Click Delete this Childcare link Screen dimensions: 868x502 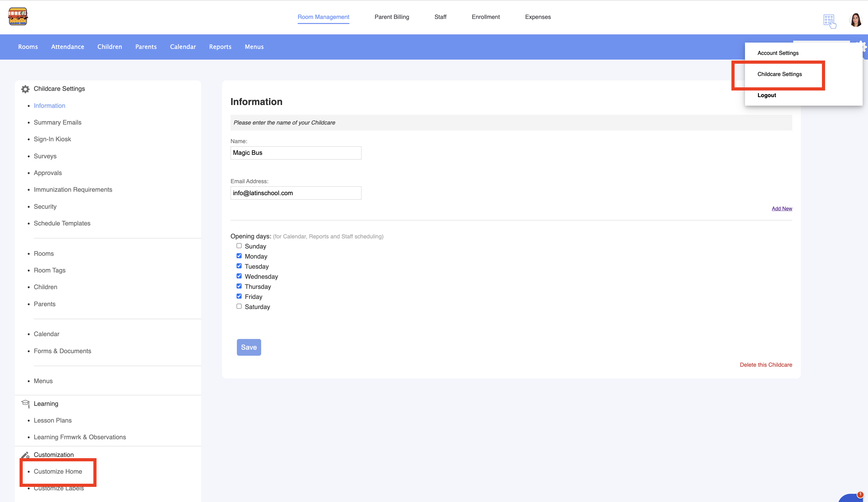click(x=766, y=365)
